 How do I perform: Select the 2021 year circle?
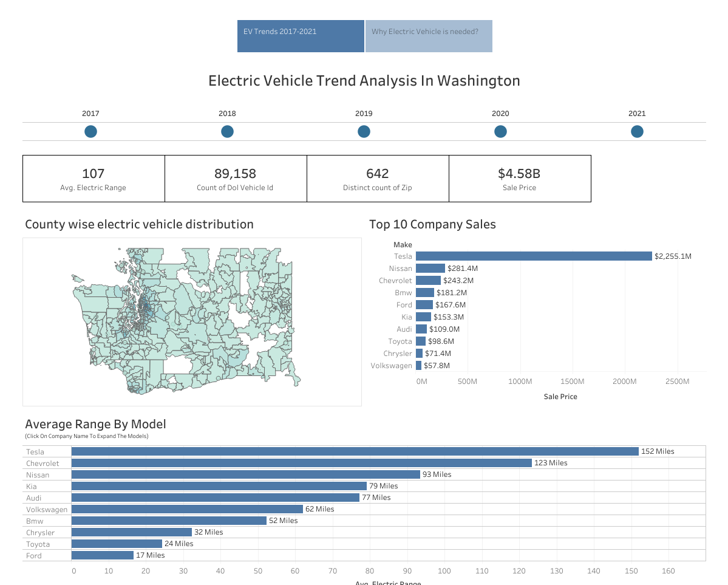[637, 131]
